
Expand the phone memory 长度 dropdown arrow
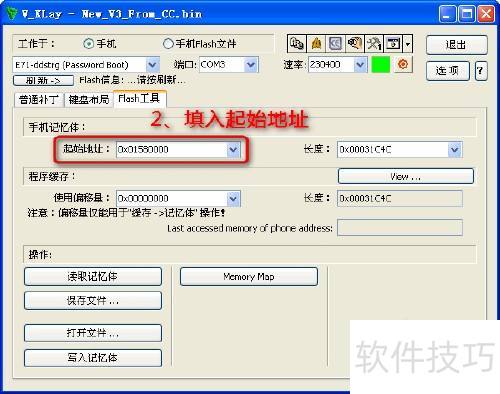click(455, 150)
